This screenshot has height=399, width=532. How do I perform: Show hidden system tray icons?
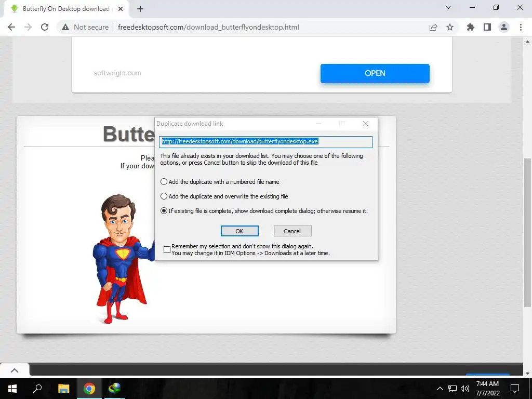tap(440, 389)
